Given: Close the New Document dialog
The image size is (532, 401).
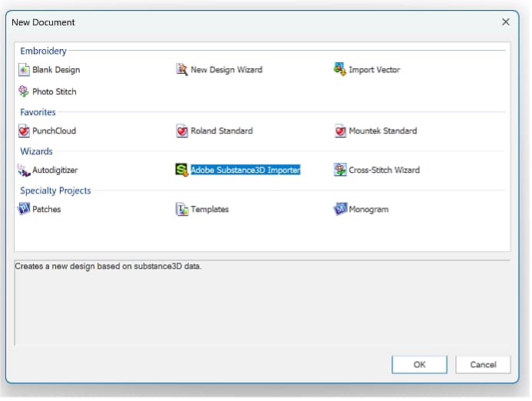Looking at the screenshot, I should (506, 22).
